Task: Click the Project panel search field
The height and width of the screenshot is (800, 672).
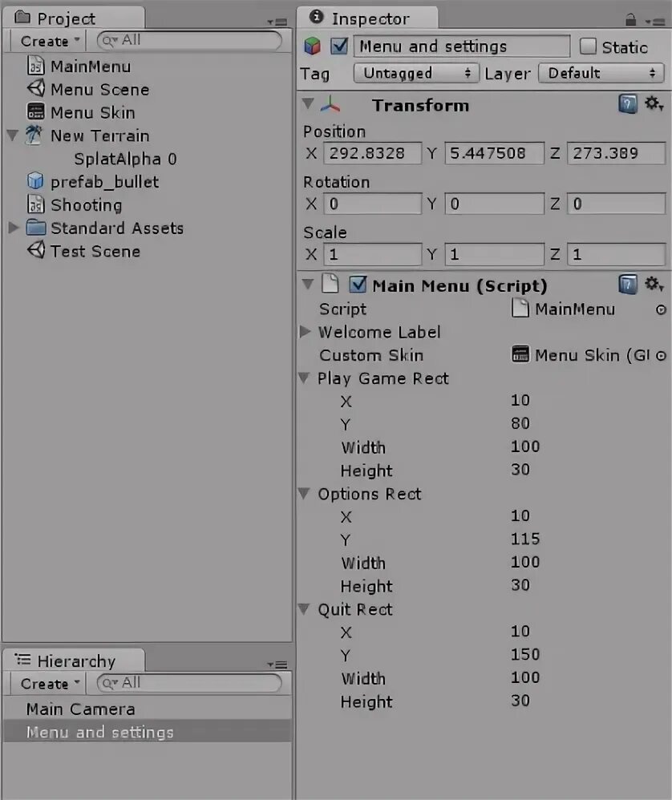Action: click(189, 40)
